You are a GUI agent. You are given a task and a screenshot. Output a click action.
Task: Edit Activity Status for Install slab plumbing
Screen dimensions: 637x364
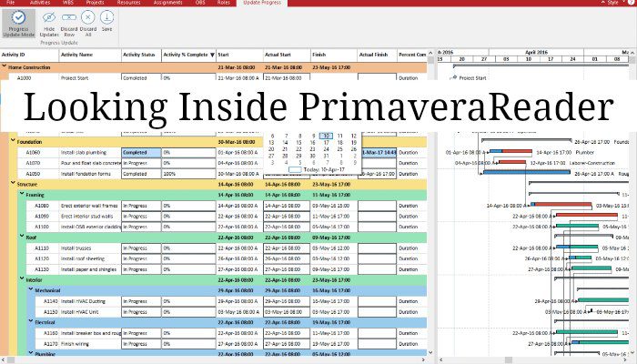141,152
